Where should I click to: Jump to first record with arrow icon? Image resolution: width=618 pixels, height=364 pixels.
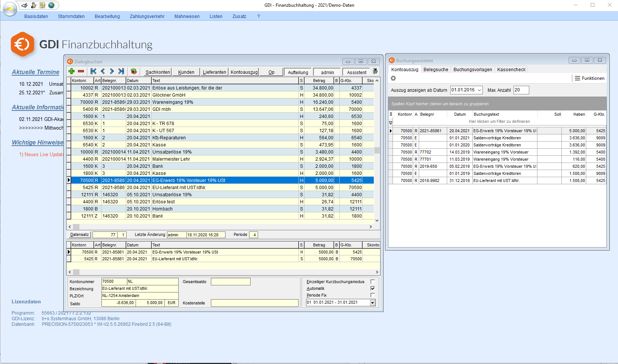coord(94,72)
